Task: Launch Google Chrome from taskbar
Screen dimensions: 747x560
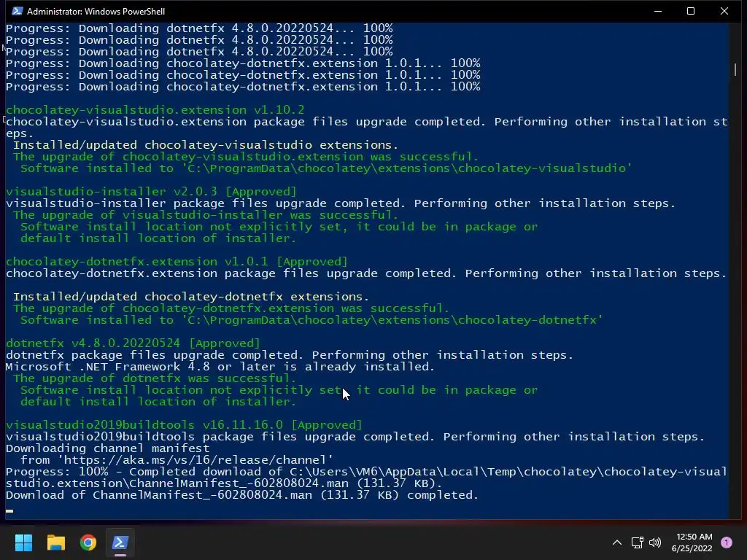Action: 88,542
